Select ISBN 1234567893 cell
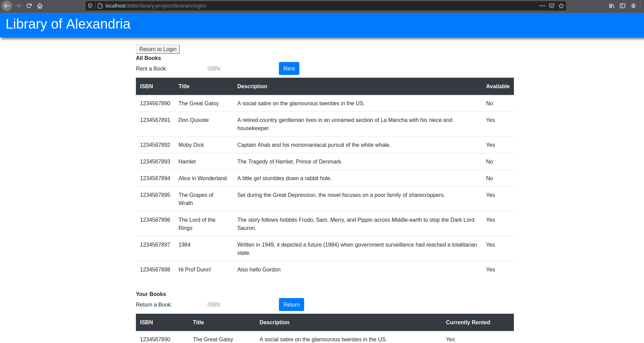 [x=155, y=162]
